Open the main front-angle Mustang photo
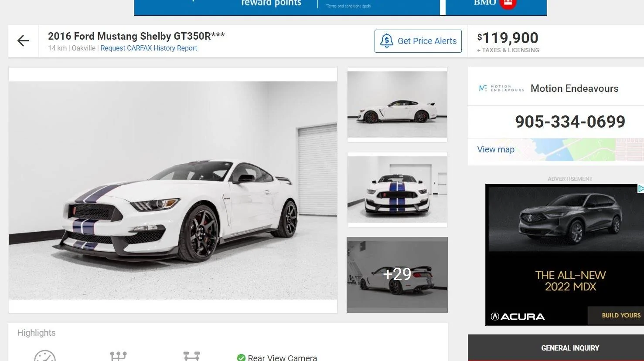 click(x=173, y=190)
